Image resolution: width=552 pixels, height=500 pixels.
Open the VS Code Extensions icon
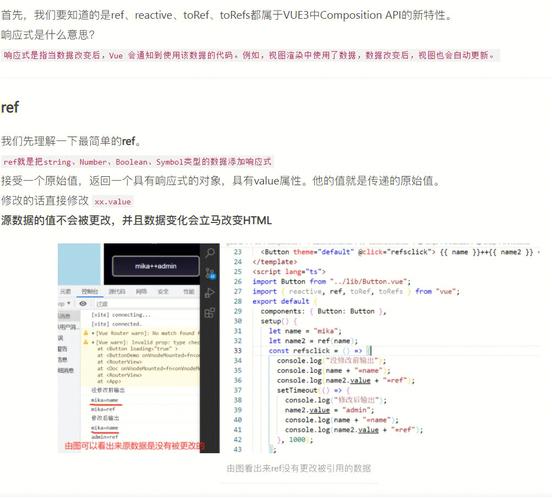click(x=210, y=313)
